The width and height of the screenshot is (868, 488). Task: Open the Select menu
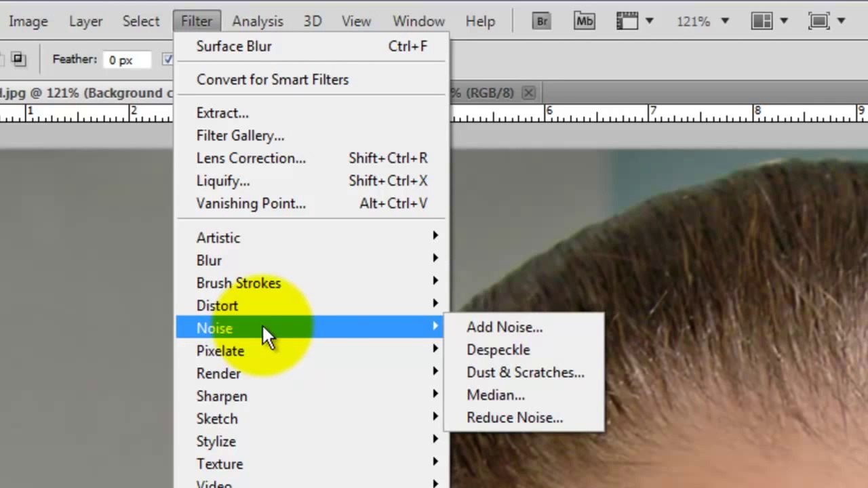coord(141,21)
